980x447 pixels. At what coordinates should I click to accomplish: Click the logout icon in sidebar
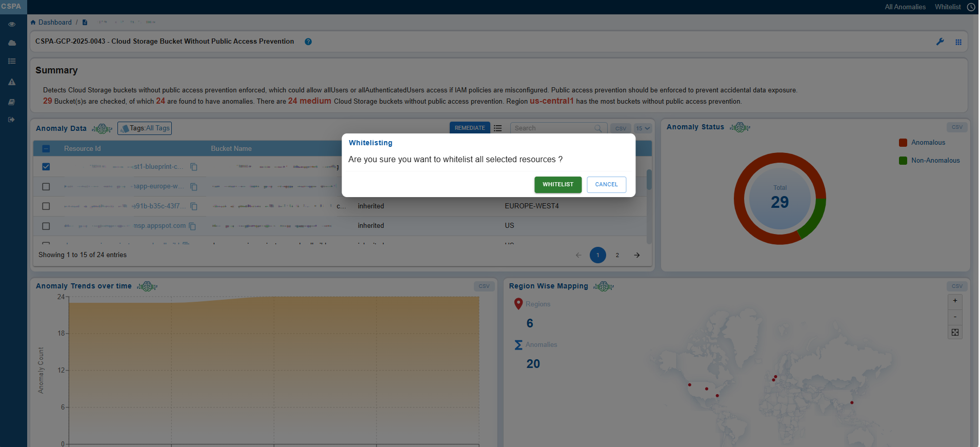pos(12,120)
